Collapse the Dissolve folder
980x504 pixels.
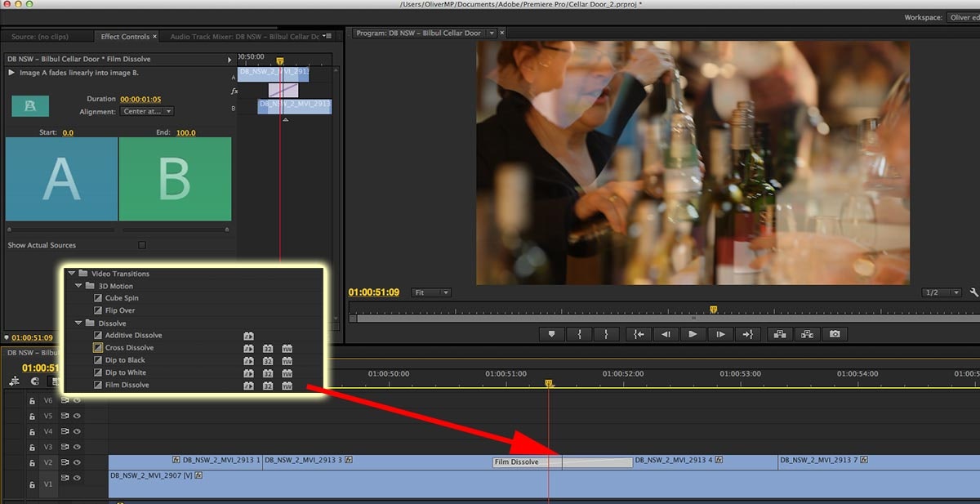click(80, 323)
